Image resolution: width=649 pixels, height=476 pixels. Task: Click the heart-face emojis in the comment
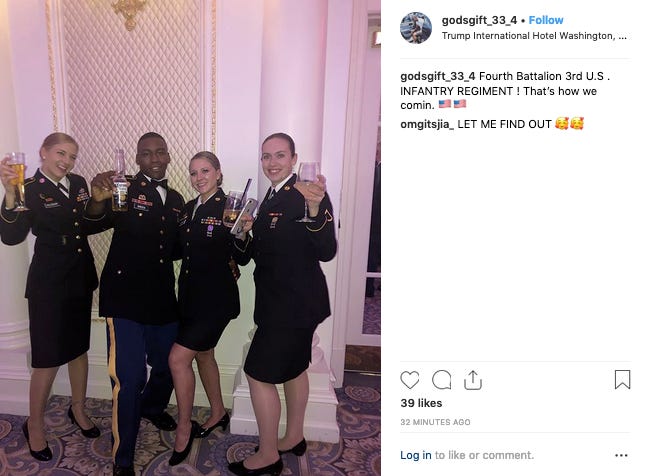tap(569, 124)
